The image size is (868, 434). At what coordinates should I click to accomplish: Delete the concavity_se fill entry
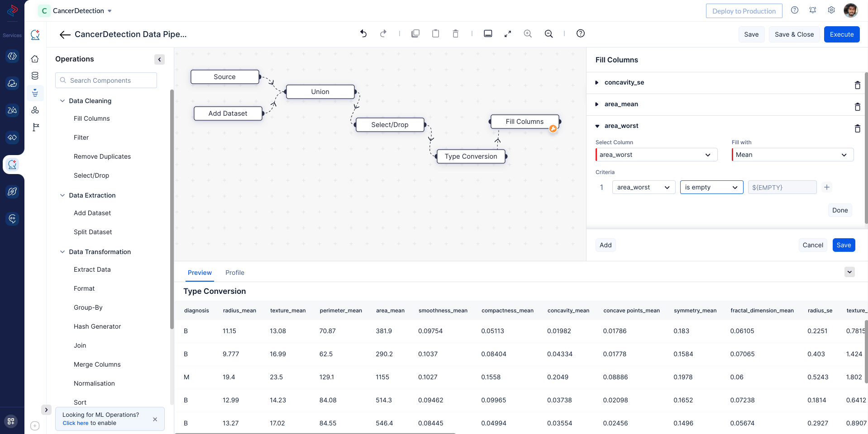[x=857, y=85]
